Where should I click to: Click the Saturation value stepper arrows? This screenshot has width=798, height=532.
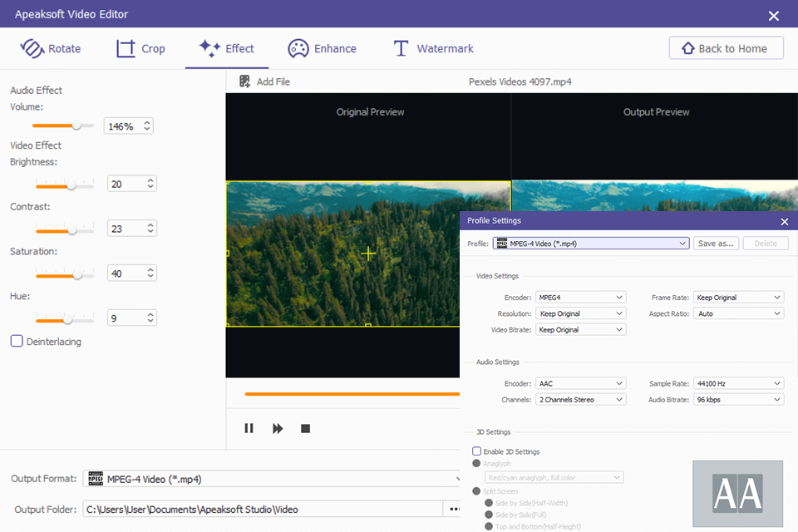point(150,273)
